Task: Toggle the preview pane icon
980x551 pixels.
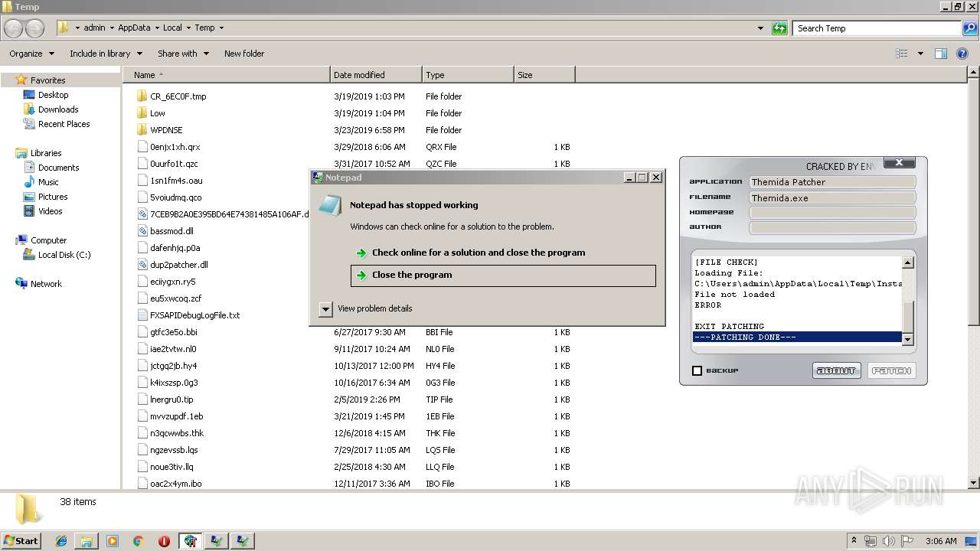Action: (941, 54)
